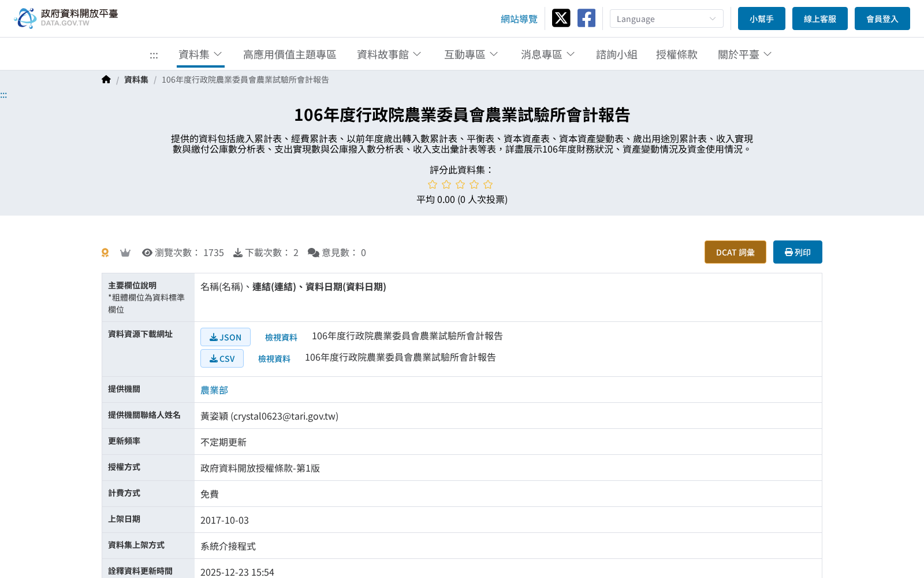This screenshot has width=924, height=578.
Task: Open the Facebook social icon
Action: pos(586,18)
